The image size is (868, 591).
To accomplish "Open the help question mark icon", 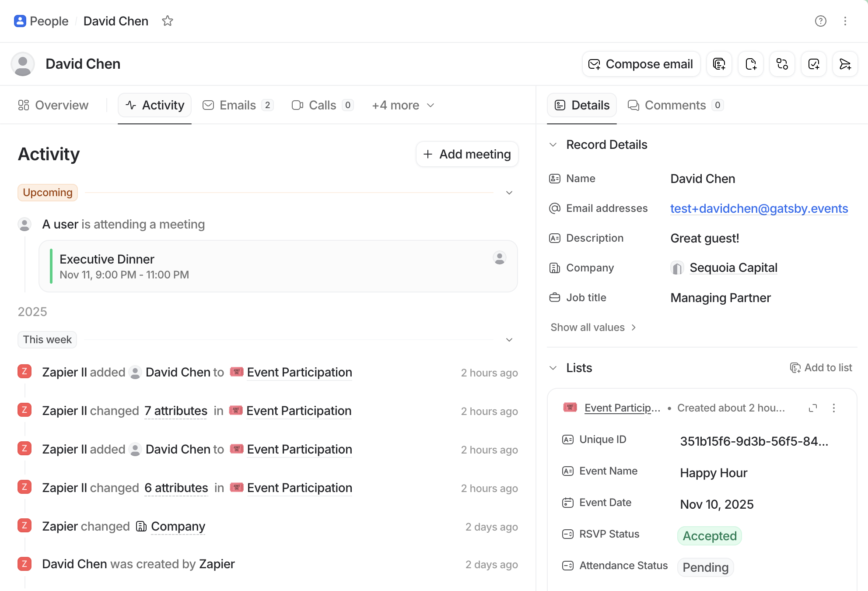I will click(x=821, y=21).
